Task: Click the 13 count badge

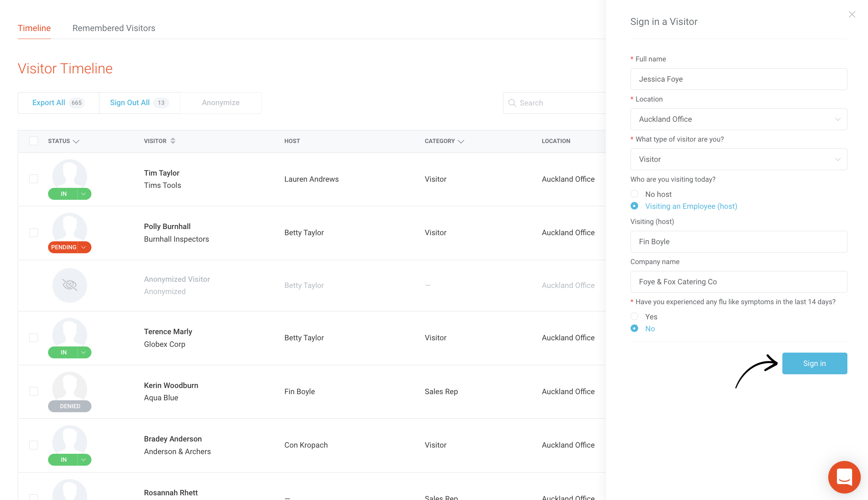Action: click(x=161, y=103)
